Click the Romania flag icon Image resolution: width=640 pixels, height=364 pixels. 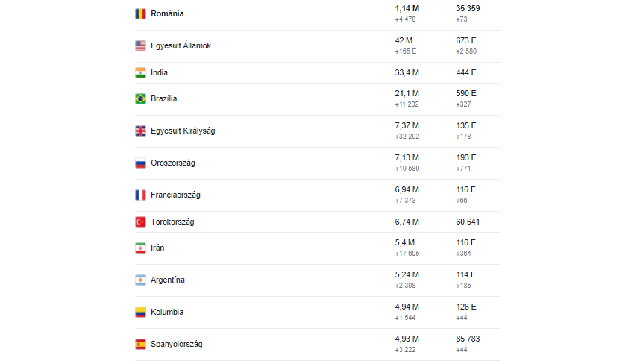(140, 13)
